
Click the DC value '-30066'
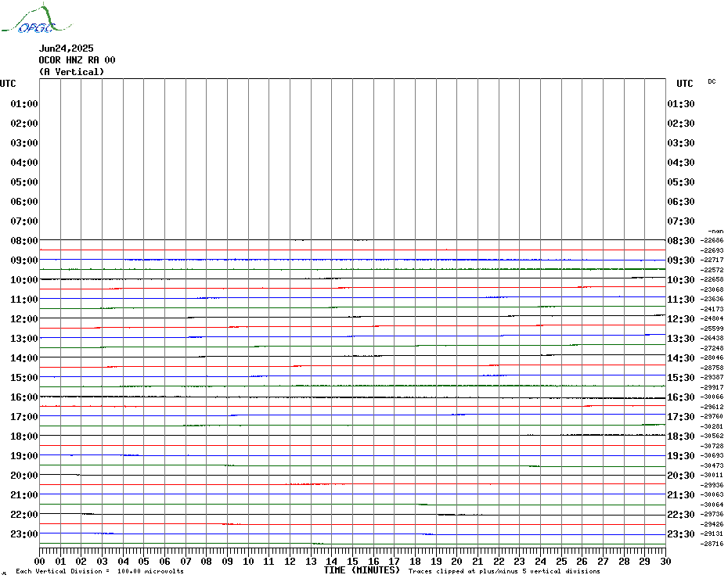pos(712,397)
